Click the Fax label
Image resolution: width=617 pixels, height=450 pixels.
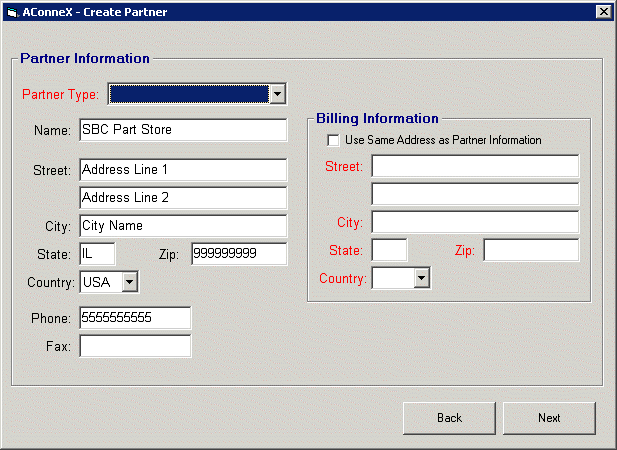coord(58,346)
